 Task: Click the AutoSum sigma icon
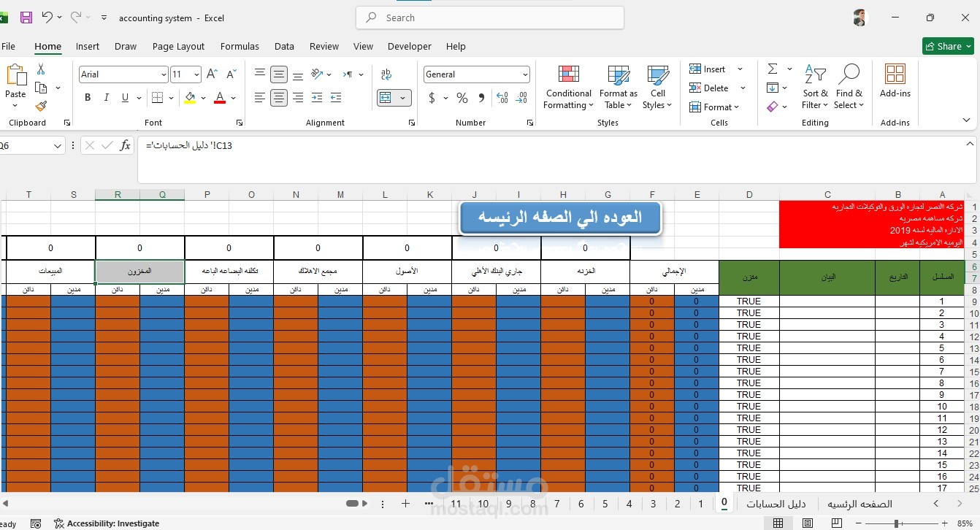coord(773,69)
